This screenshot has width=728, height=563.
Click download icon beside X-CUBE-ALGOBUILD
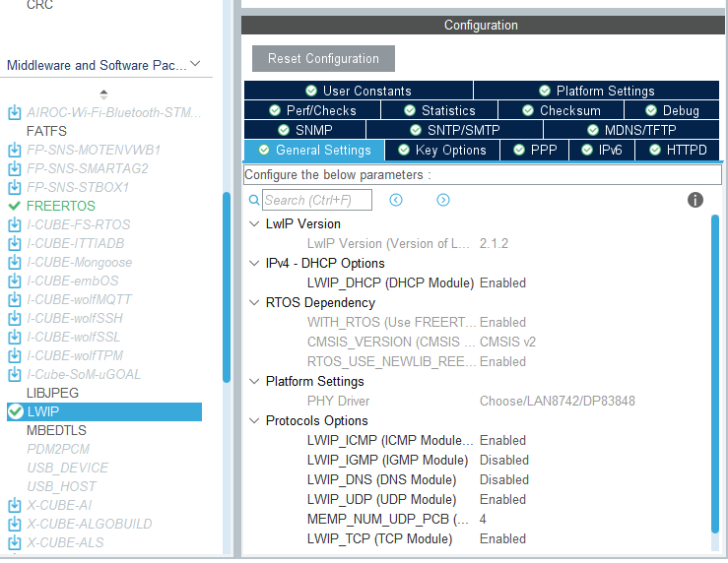pyautogui.click(x=15, y=524)
